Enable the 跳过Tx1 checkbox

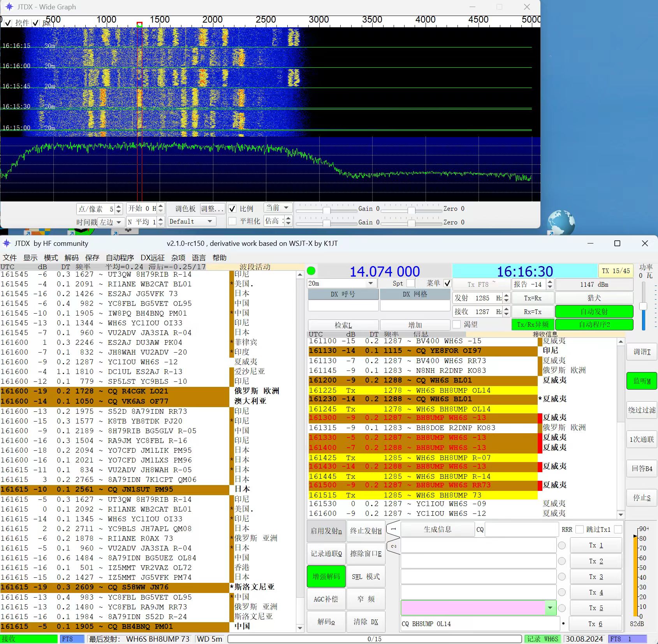(x=618, y=529)
